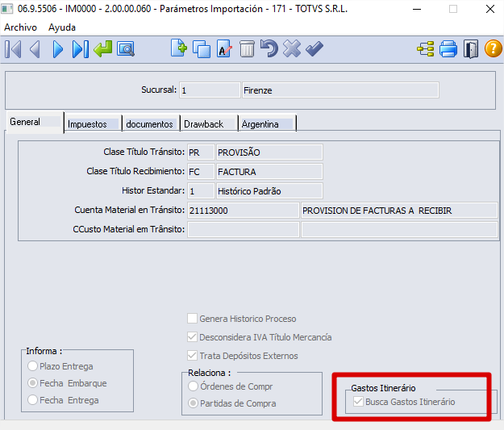
Task: Click the PROVISÃO description field
Action: point(269,152)
